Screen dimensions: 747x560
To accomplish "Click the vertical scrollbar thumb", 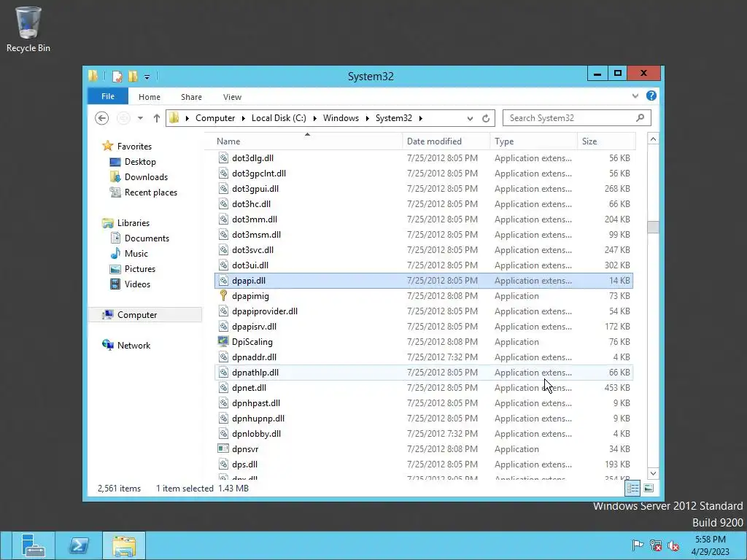I will click(x=653, y=227).
